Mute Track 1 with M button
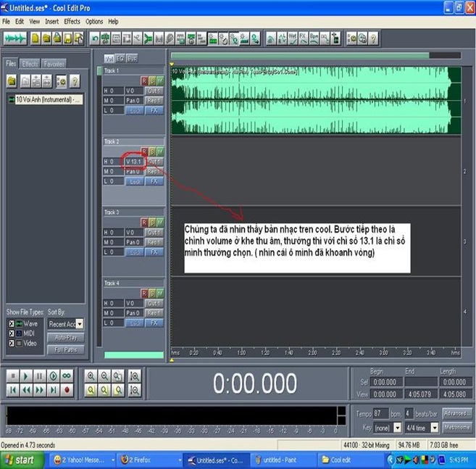Screen dimensions: 476x469 point(160,81)
